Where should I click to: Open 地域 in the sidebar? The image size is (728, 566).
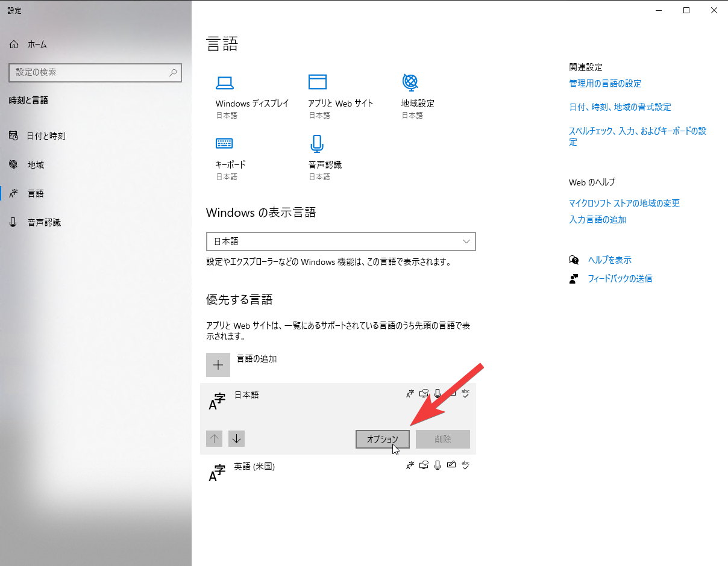(36, 165)
